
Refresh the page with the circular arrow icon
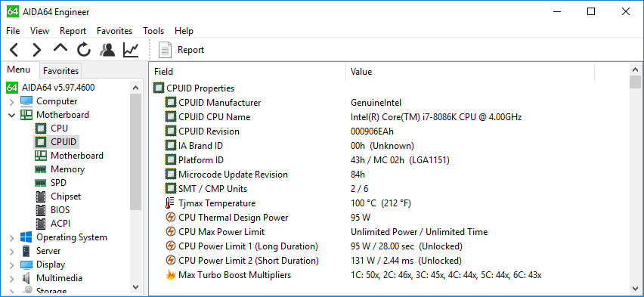84,50
